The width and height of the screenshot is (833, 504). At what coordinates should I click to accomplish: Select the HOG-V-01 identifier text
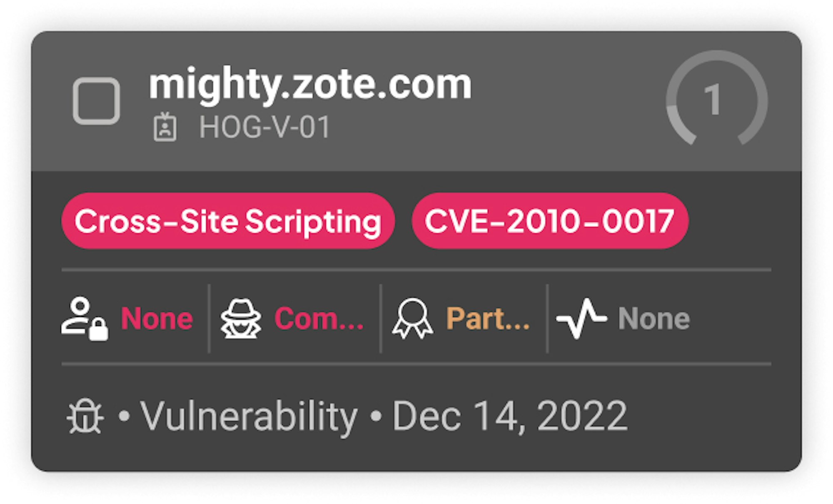pos(265,127)
